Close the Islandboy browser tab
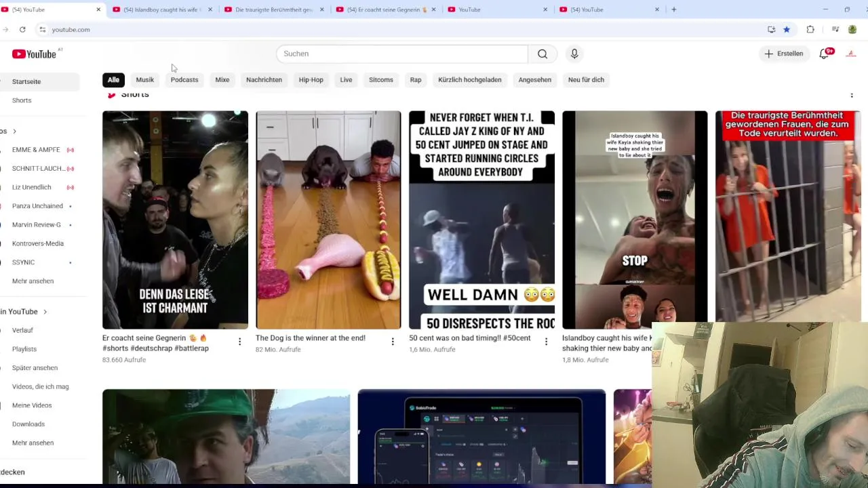Image resolution: width=868 pixels, height=488 pixels. click(210, 9)
